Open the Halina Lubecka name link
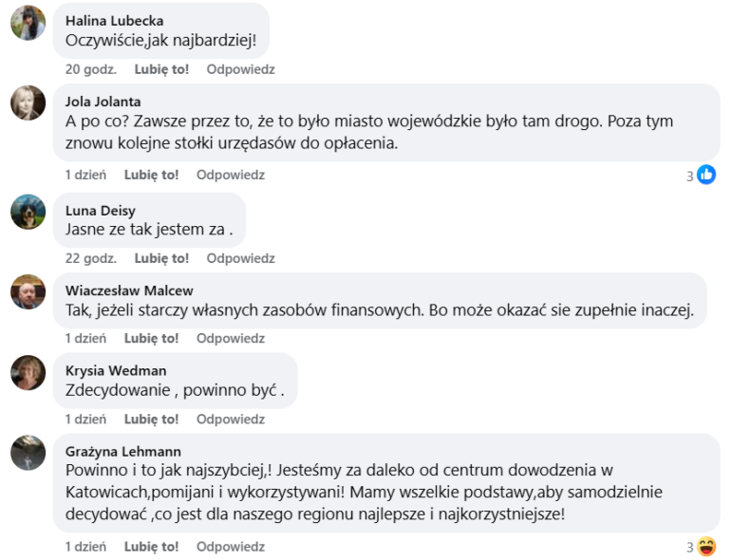The image size is (731, 560). 114,21
